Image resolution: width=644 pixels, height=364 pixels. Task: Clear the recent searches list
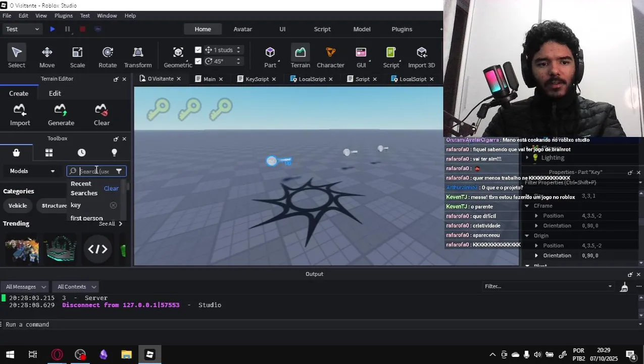(x=111, y=189)
